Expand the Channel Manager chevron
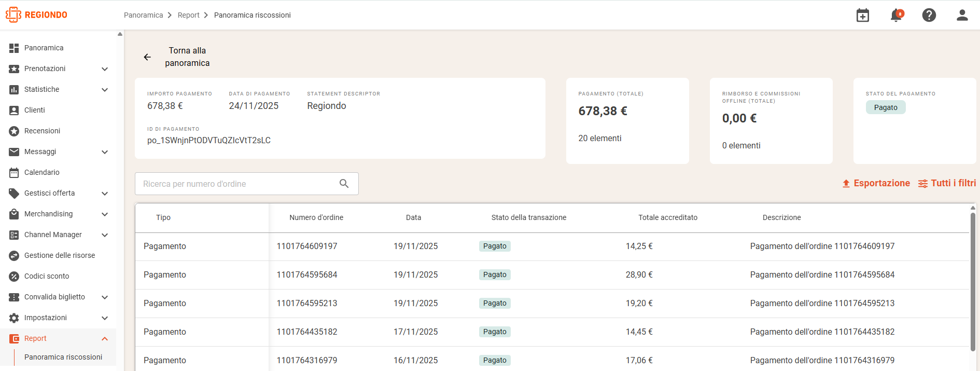This screenshot has width=980, height=371. click(105, 235)
